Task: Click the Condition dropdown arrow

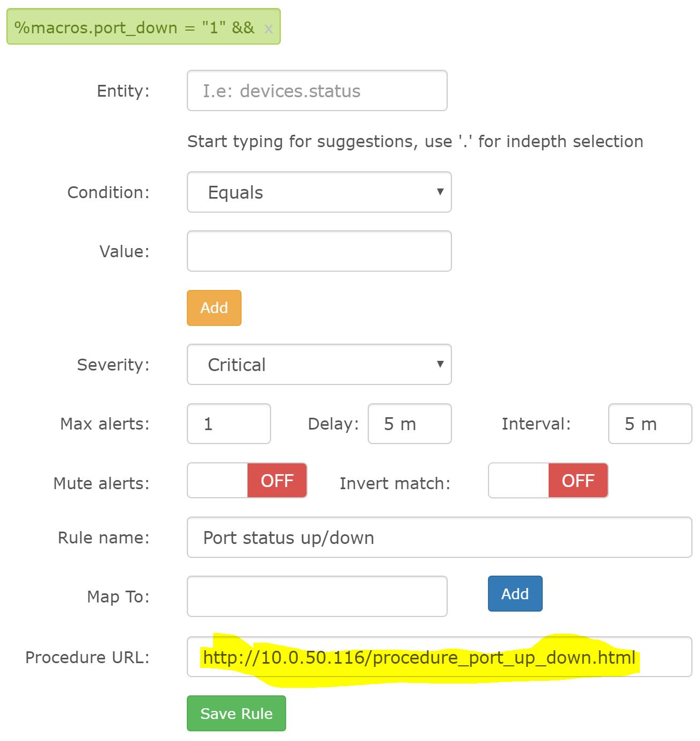Action: (440, 192)
